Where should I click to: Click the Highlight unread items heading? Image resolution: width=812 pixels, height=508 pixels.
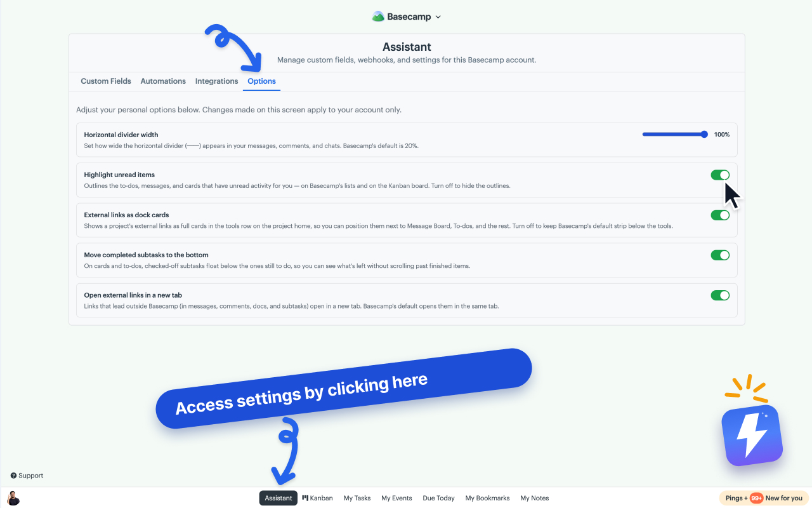click(119, 175)
